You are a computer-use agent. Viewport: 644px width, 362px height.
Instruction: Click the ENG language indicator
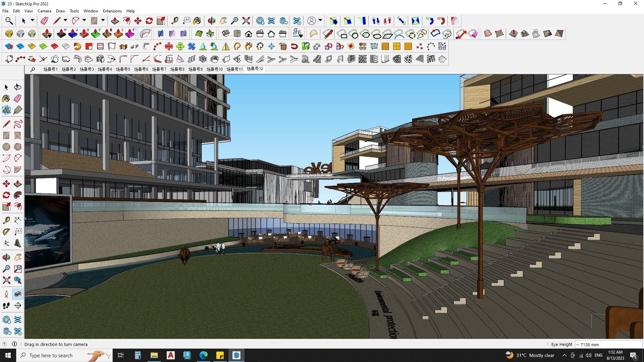click(x=598, y=355)
